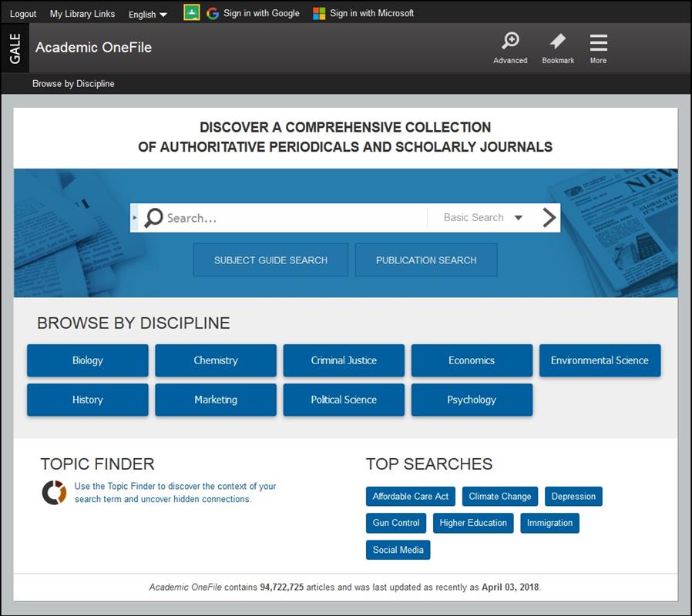The width and height of the screenshot is (692, 616).
Task: Open Browse by Discipline menu item
Action: 73,84
